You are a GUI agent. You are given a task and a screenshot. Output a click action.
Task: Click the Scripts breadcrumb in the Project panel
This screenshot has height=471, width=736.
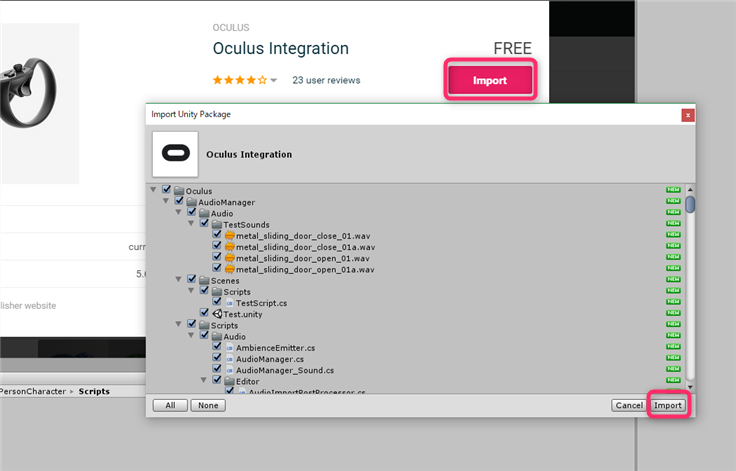(94, 391)
